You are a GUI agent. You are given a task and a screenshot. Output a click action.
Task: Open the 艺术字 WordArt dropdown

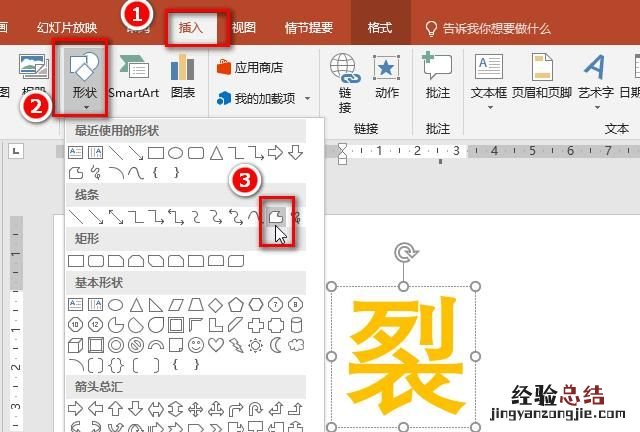point(596,82)
